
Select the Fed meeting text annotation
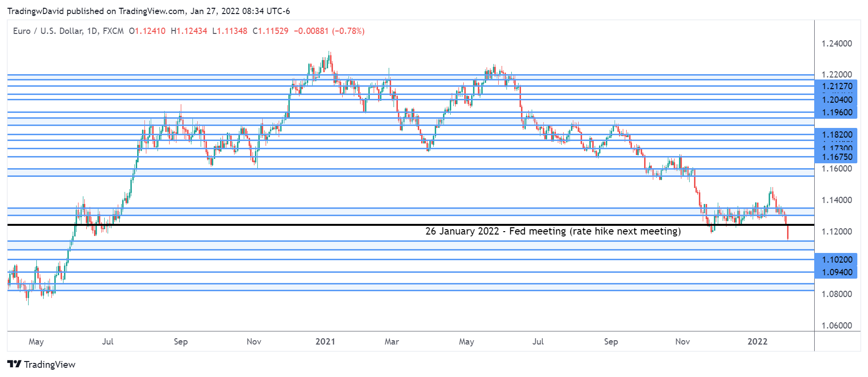tap(552, 231)
